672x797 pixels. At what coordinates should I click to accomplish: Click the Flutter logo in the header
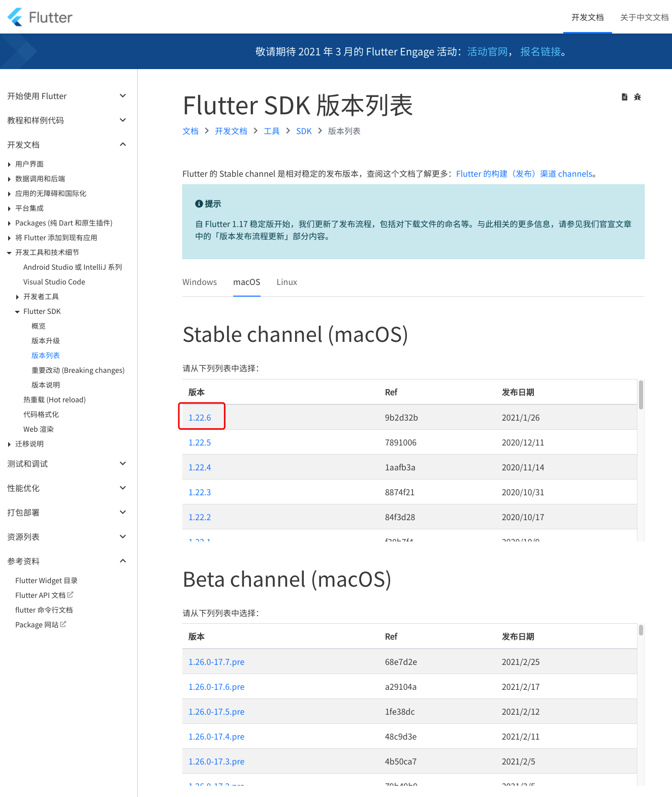tap(40, 17)
